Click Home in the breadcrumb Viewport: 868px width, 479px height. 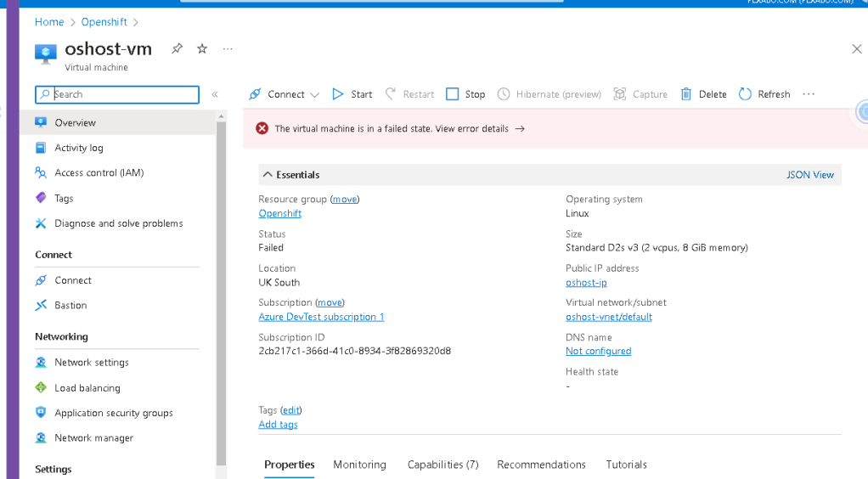pyautogui.click(x=49, y=22)
